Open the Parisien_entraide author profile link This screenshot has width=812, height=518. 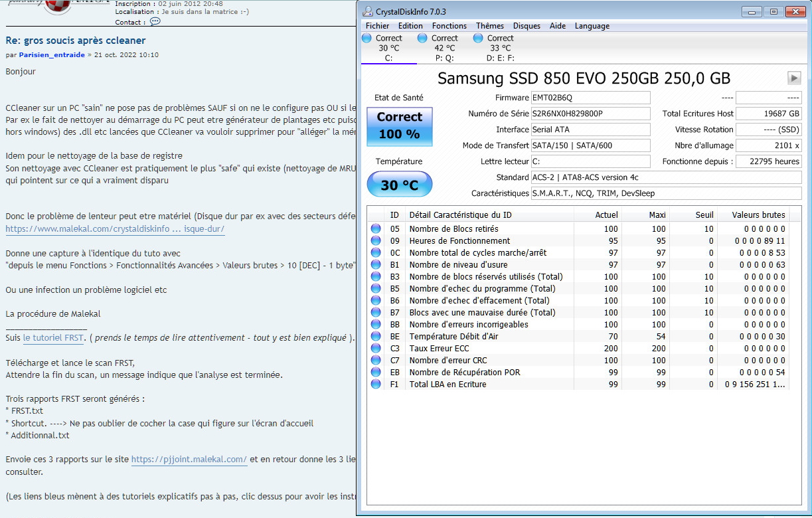click(x=52, y=55)
